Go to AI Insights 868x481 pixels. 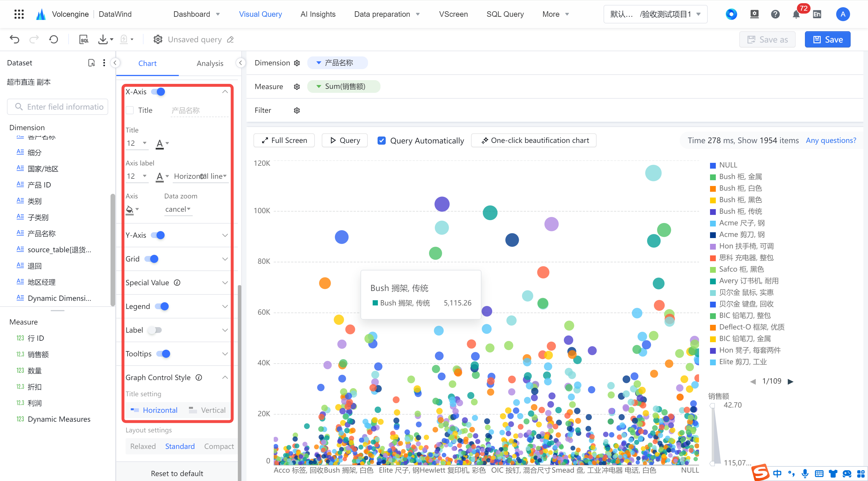coord(318,14)
